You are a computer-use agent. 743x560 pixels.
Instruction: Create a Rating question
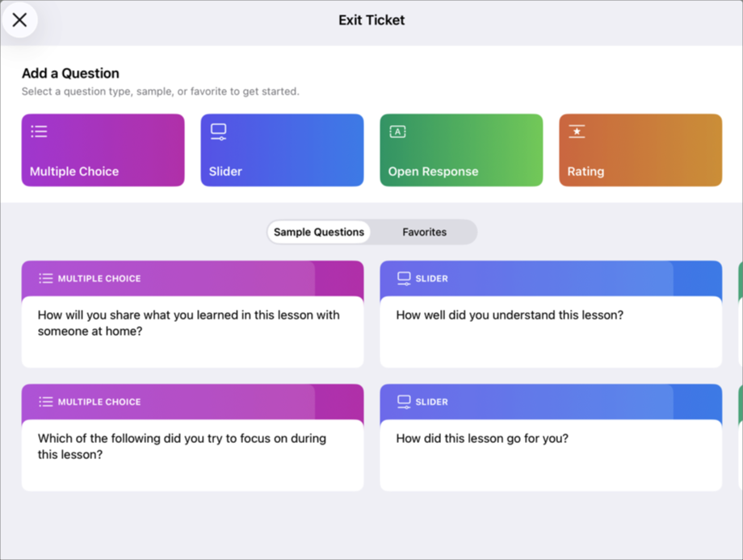pyautogui.click(x=640, y=150)
